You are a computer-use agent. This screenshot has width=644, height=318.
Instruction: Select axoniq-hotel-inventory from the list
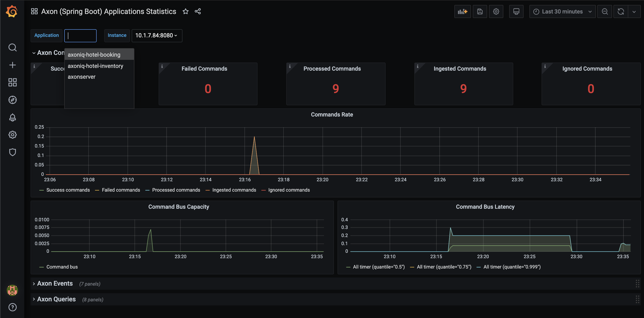click(x=95, y=66)
